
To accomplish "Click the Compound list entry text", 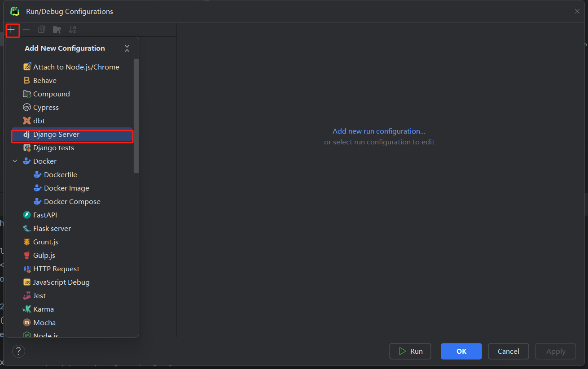I will click(x=52, y=94).
